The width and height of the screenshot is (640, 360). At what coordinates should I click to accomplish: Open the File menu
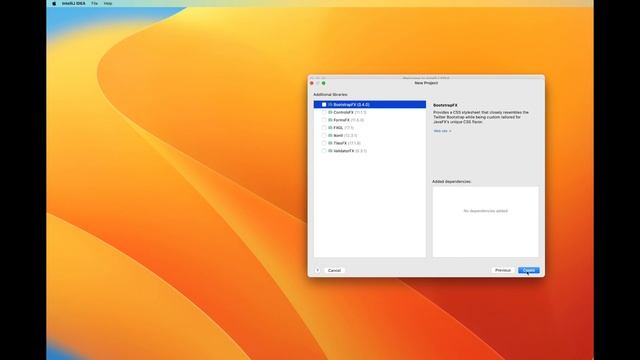click(x=94, y=3)
